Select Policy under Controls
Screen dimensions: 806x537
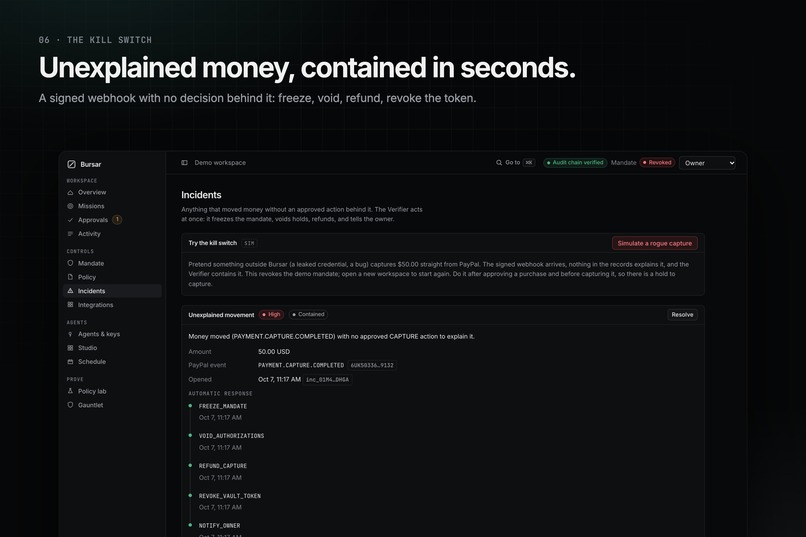[112, 277]
